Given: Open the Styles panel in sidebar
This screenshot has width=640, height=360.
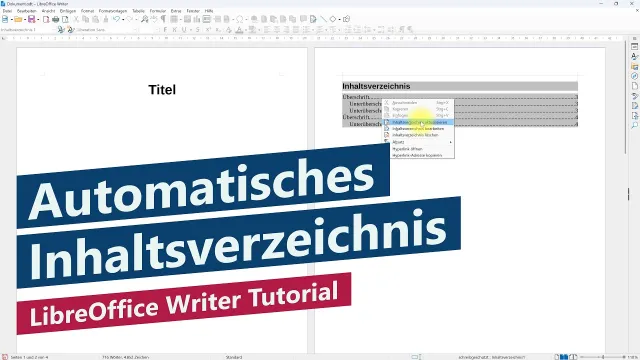Looking at the screenshot, I should [x=634, y=56].
